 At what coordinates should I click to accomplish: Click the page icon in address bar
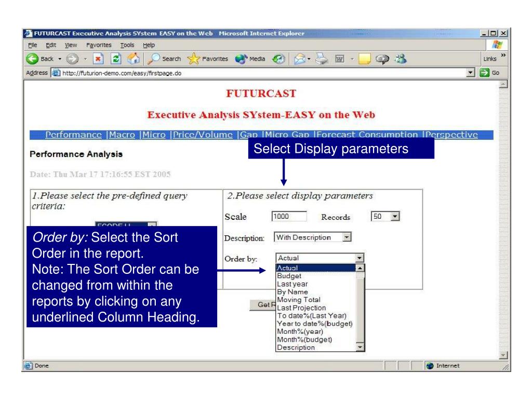click(56, 73)
